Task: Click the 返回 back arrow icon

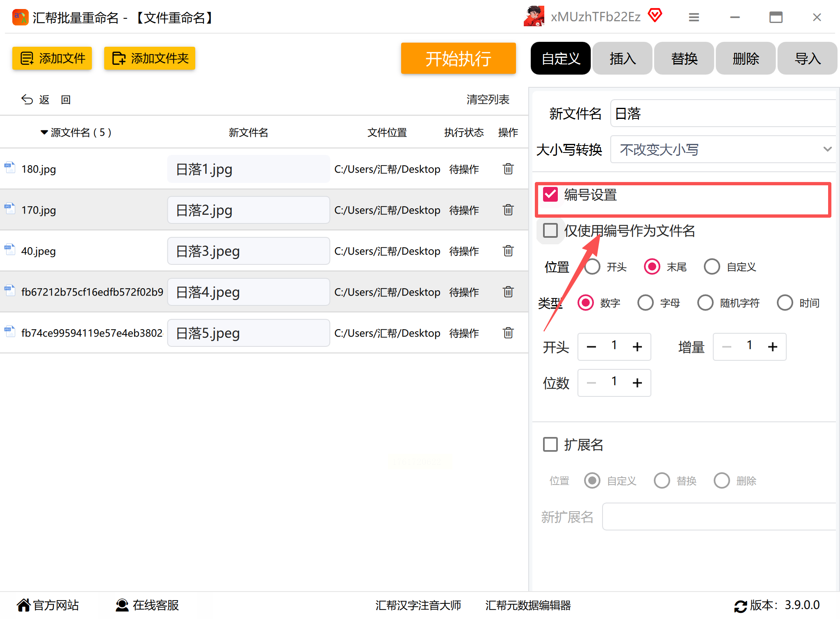Action: coord(27,100)
